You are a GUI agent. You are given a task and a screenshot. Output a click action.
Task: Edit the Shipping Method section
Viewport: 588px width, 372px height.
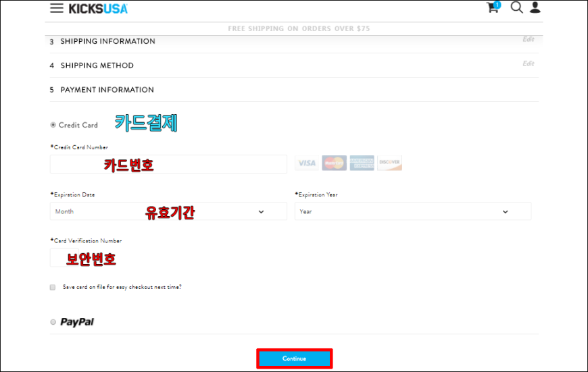point(529,63)
